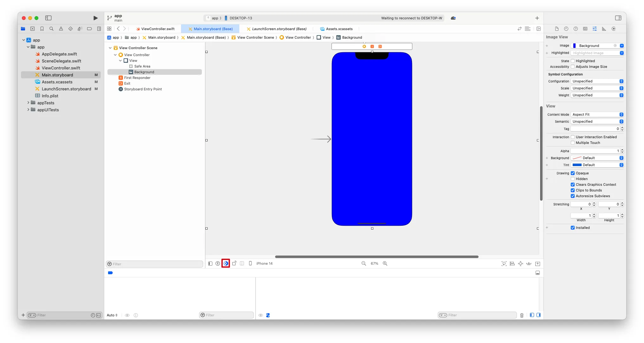Check the Multiple Touch option
Image resolution: width=644 pixels, height=343 pixels.
click(x=573, y=143)
